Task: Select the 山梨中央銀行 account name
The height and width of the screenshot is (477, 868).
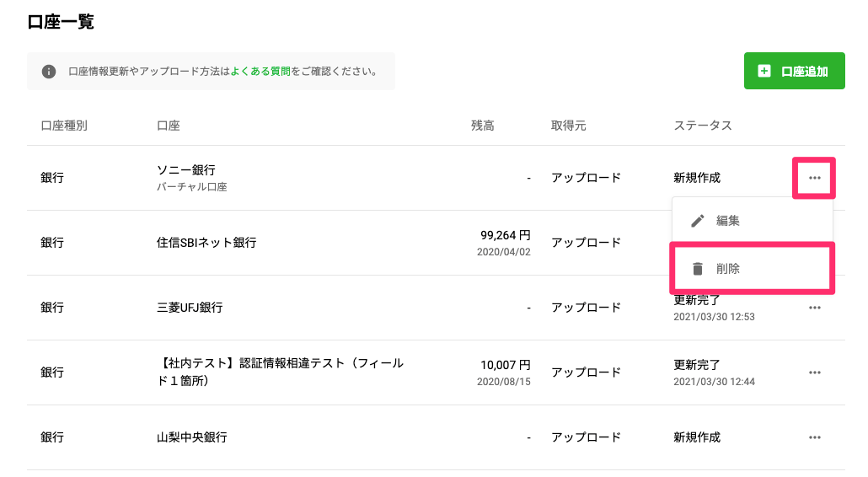Action: point(191,437)
